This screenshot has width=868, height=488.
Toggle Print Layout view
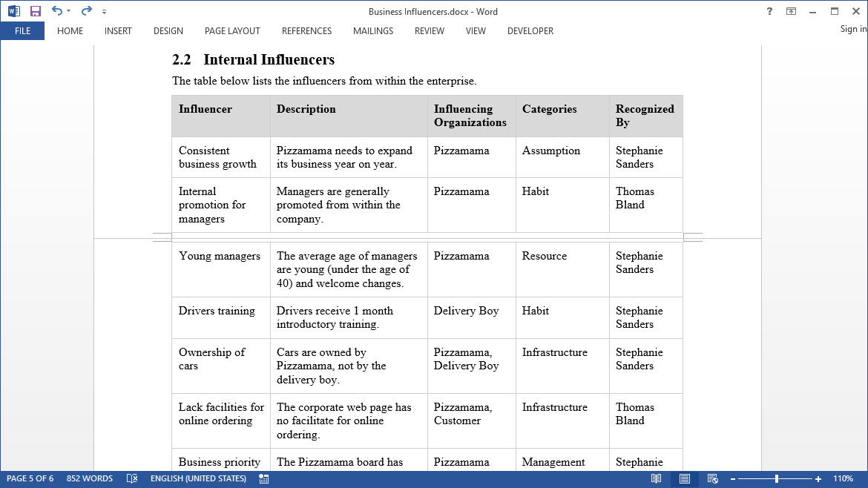click(686, 478)
